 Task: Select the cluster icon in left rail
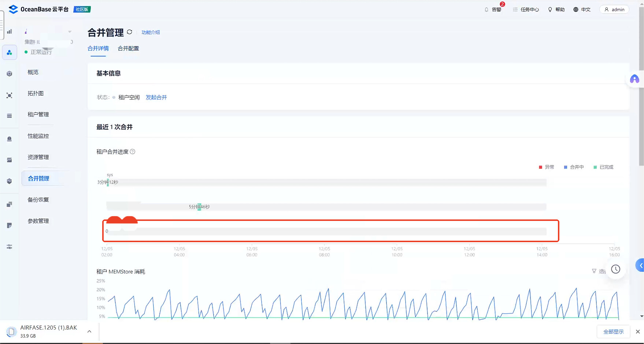click(10, 53)
